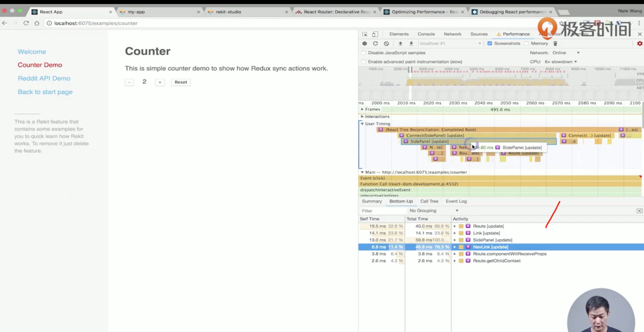Click the reload and profile icon
Screen dimensions: 644x332
(x=375, y=44)
